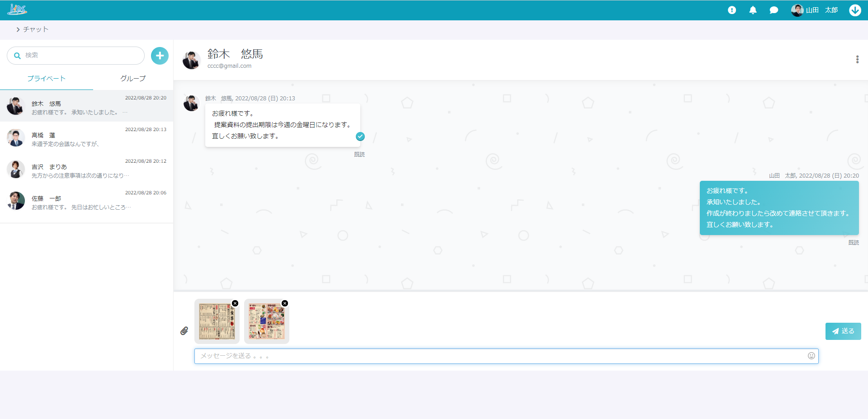This screenshot has height=419, width=868.
Task: Click the alert exclamation icon in header
Action: (x=732, y=10)
